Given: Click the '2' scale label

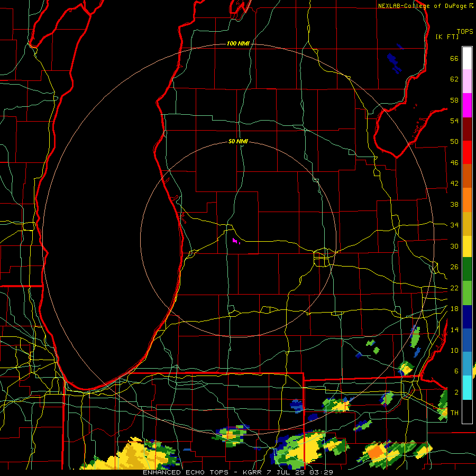Looking at the screenshot, I should coord(456,392).
